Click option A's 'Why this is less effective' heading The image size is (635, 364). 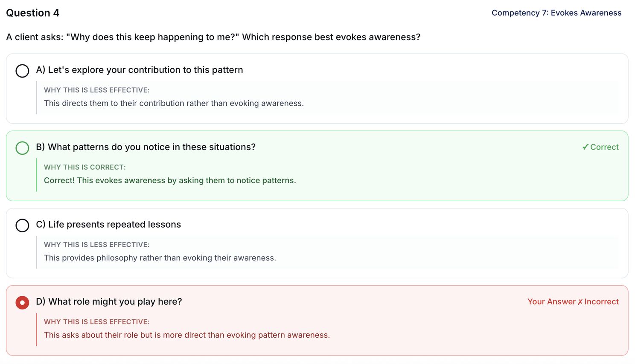[96, 90]
